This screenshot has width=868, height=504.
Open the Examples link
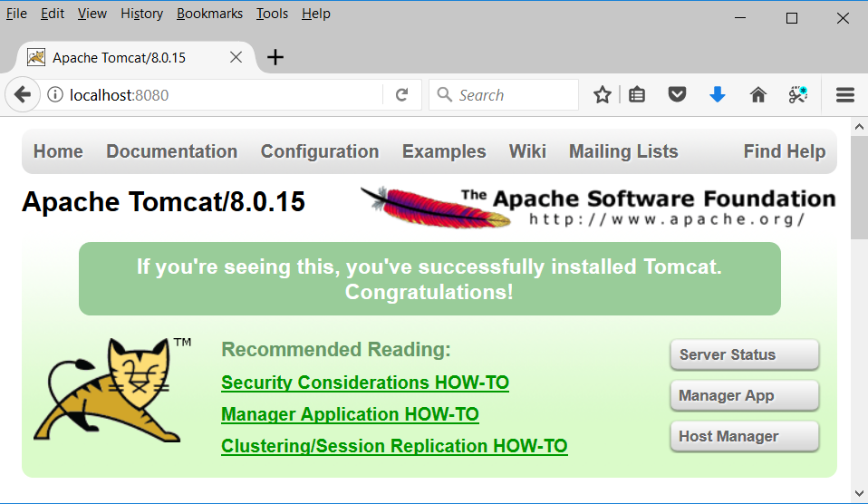point(444,151)
